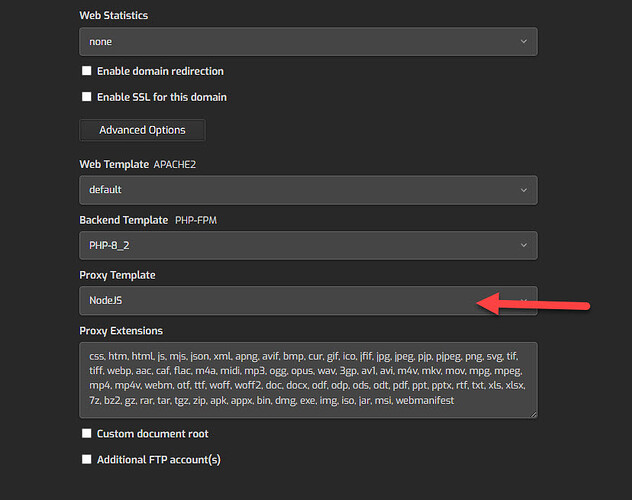Click the Proxy Extensions textarea resize handle
632x500 pixels.
[x=533, y=414]
